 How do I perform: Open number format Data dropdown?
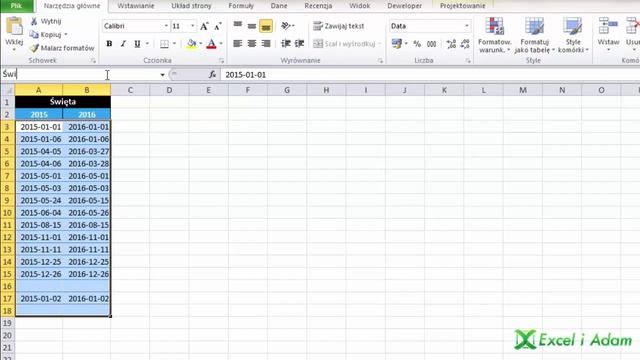tap(467, 26)
